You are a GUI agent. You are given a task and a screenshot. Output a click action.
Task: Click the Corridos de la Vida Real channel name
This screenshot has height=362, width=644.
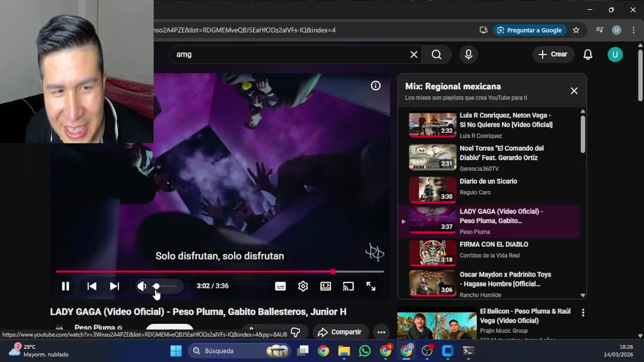(490, 255)
